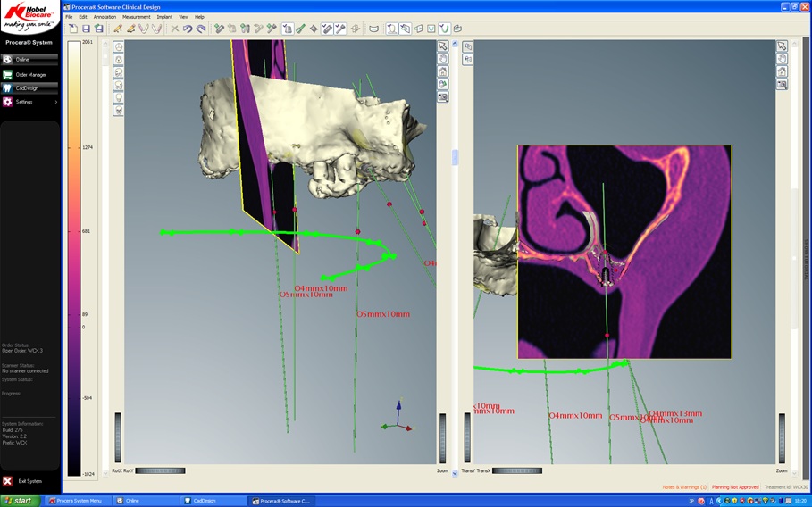812x507 pixels.
Task: Click the Windows start button
Action: point(21,501)
